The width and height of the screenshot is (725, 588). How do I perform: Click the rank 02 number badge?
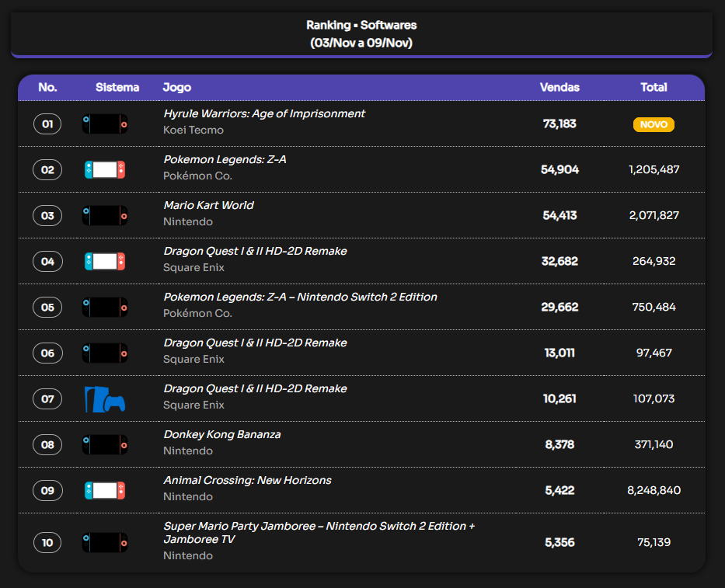point(47,169)
